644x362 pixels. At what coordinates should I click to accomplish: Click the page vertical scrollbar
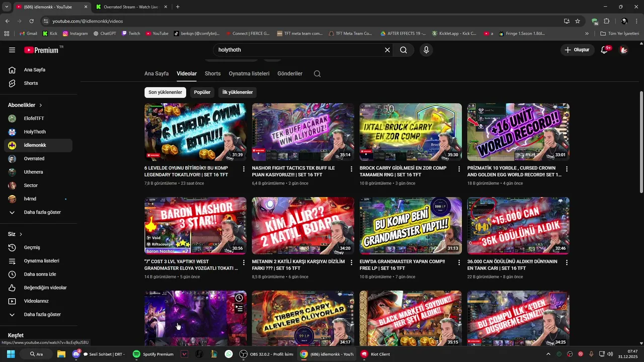(641, 142)
